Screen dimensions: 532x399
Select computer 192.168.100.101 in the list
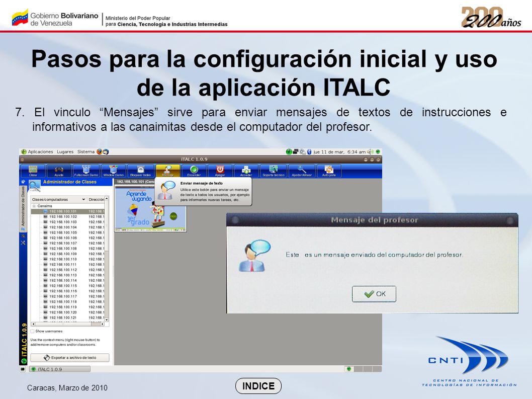68,211
